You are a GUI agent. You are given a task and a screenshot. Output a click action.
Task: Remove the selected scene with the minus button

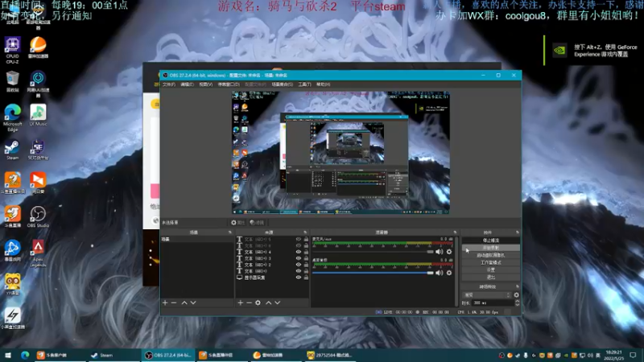174,302
